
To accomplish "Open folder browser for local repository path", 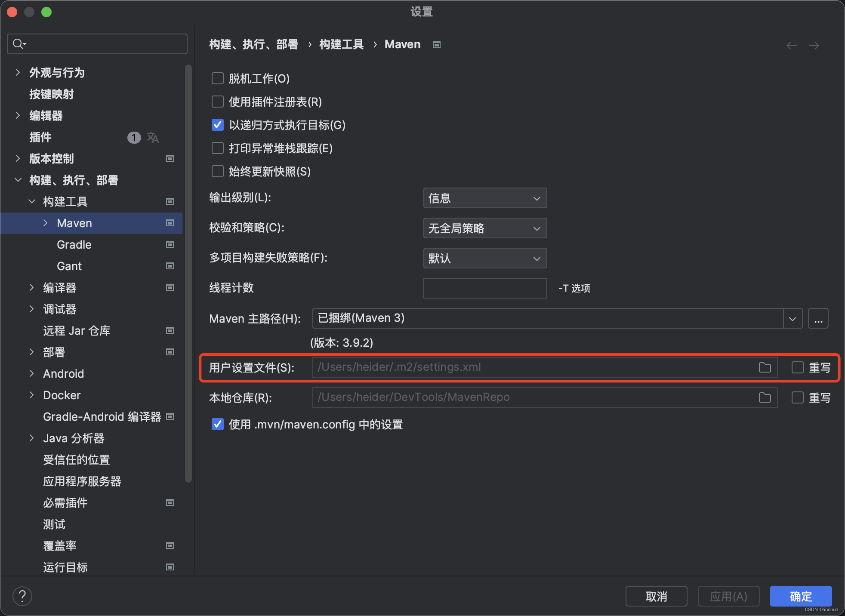I will coord(765,397).
